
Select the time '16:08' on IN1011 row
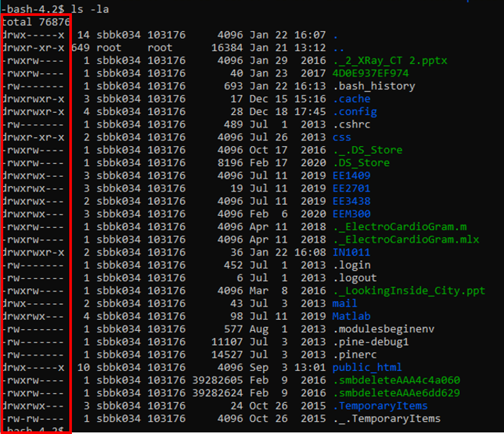pyautogui.click(x=310, y=252)
